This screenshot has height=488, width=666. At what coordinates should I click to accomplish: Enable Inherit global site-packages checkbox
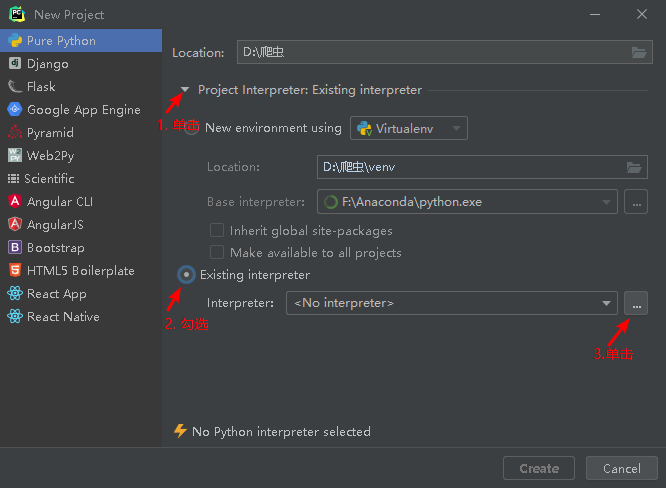click(x=217, y=231)
